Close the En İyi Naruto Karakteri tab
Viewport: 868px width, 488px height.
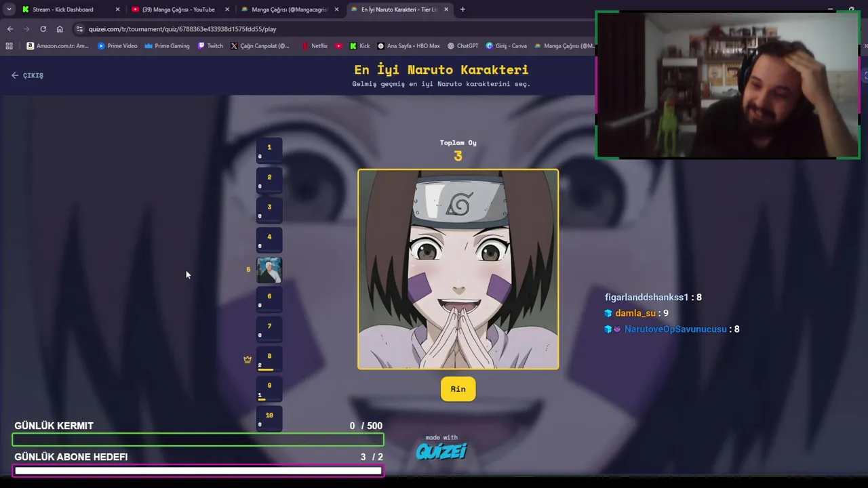pos(446,9)
